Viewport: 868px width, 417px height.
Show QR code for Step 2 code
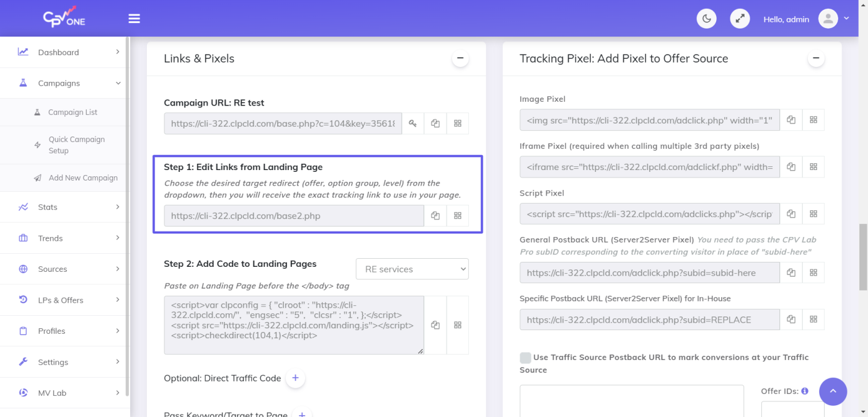click(x=458, y=325)
